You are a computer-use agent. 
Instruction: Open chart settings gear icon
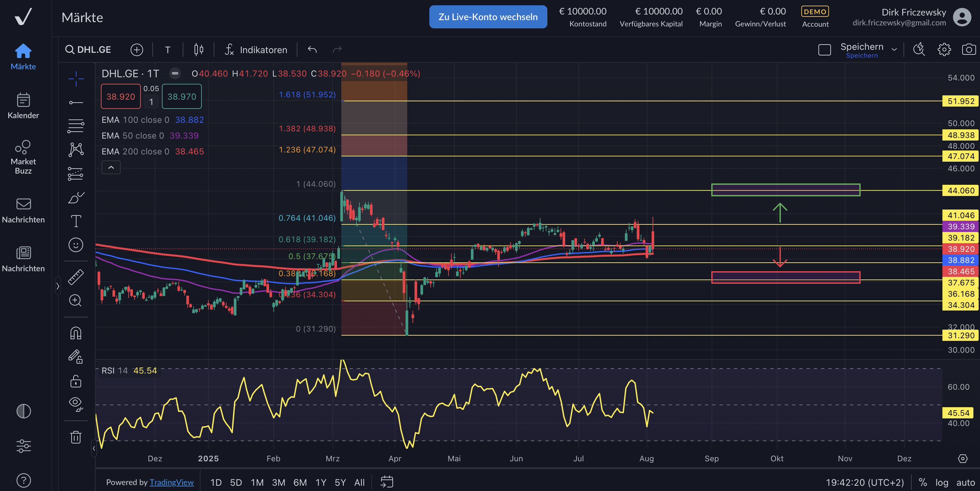(x=944, y=50)
